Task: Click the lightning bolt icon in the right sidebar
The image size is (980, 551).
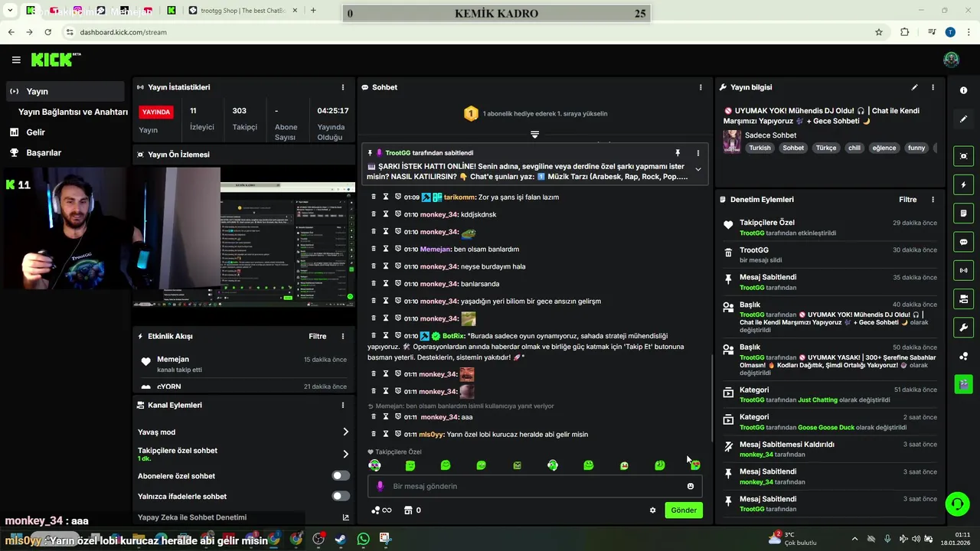Action: tap(963, 184)
